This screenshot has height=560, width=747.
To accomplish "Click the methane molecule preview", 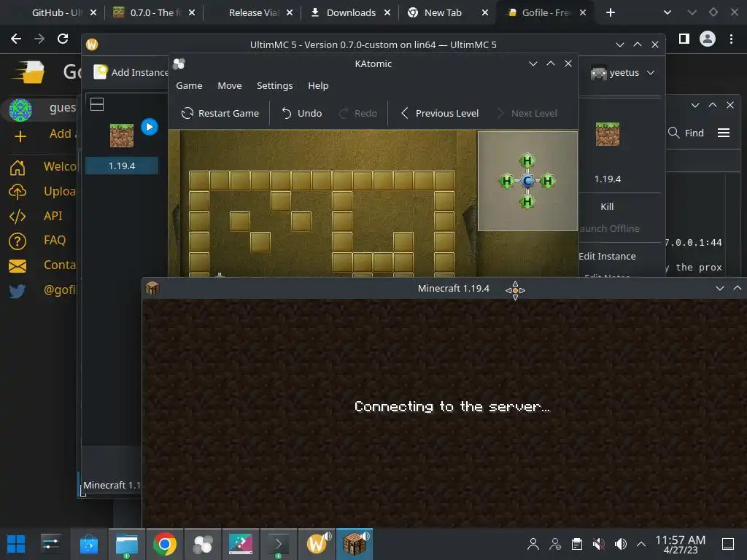I will [527, 181].
